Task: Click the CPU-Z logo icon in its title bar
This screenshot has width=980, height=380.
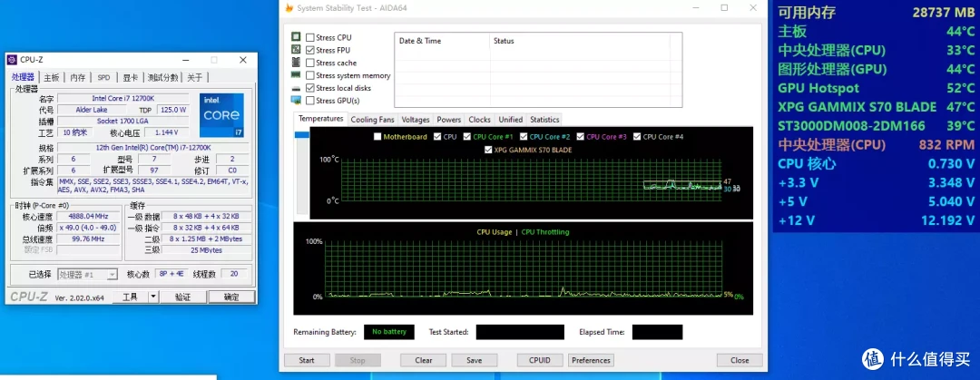Action: click(13, 60)
